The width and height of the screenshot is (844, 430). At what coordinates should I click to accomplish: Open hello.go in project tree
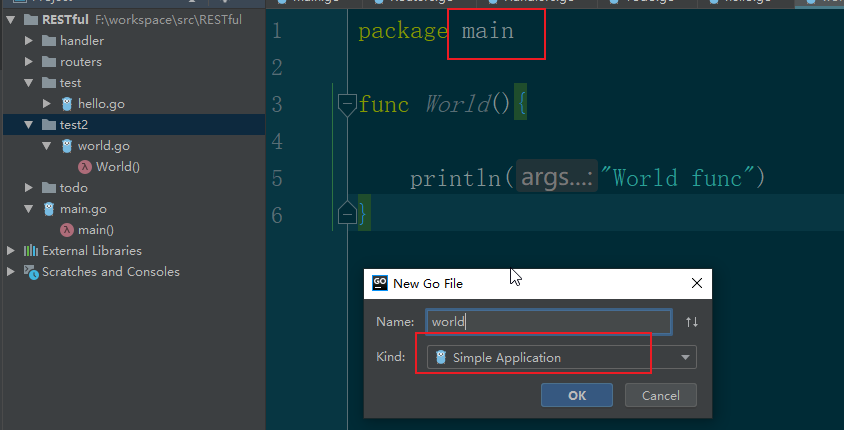point(101,104)
